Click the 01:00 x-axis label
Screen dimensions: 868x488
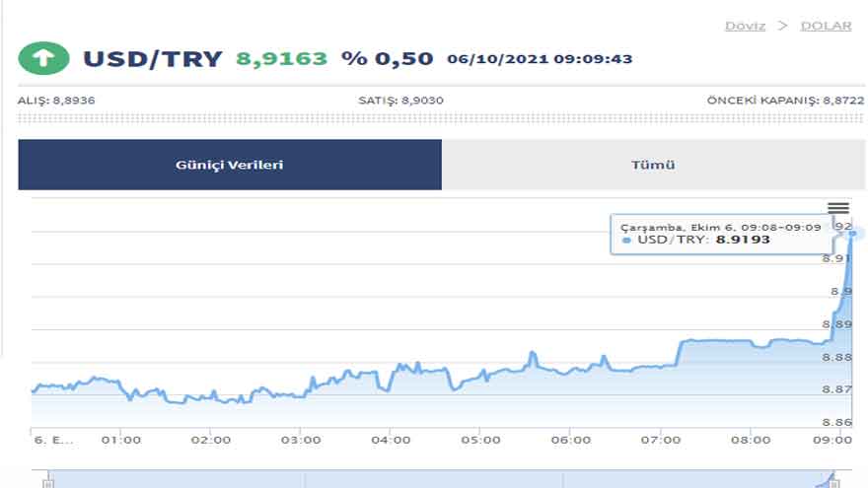121,440
